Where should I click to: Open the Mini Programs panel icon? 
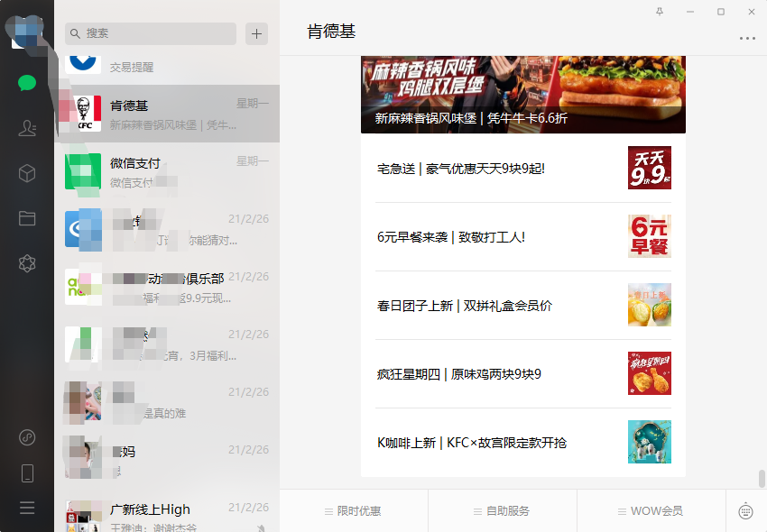(27, 437)
